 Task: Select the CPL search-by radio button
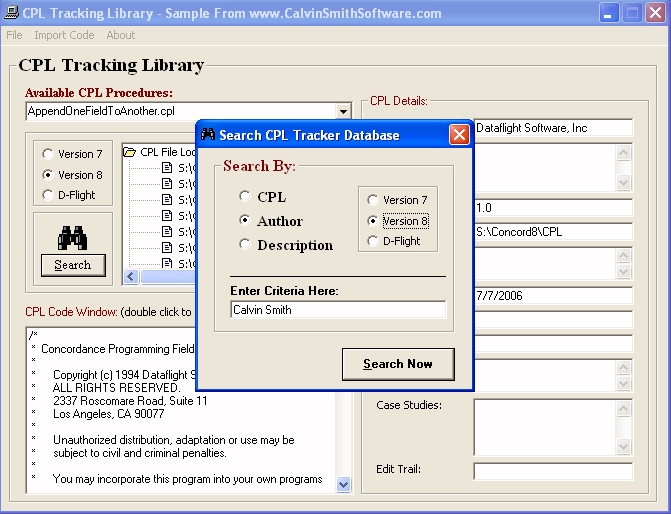246,197
